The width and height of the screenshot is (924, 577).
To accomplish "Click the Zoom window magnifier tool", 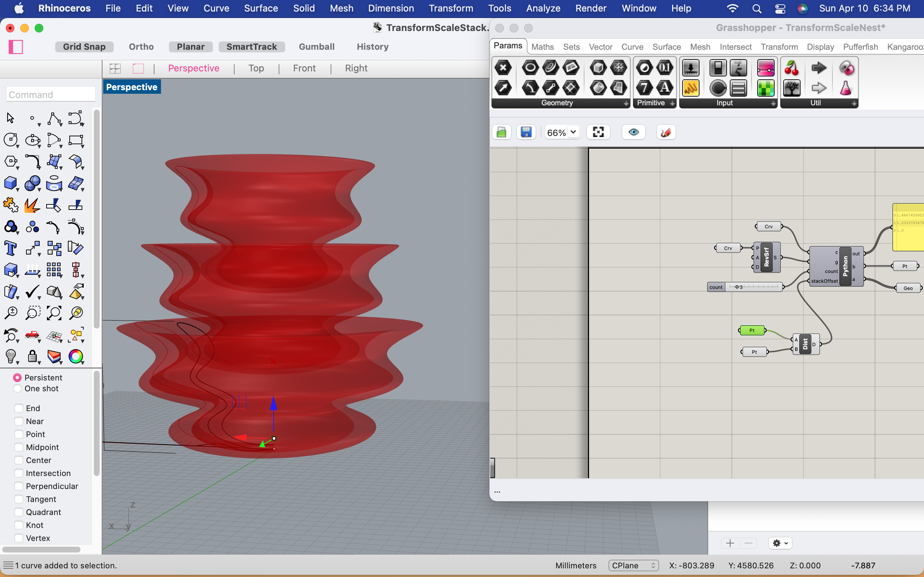I will click(32, 313).
